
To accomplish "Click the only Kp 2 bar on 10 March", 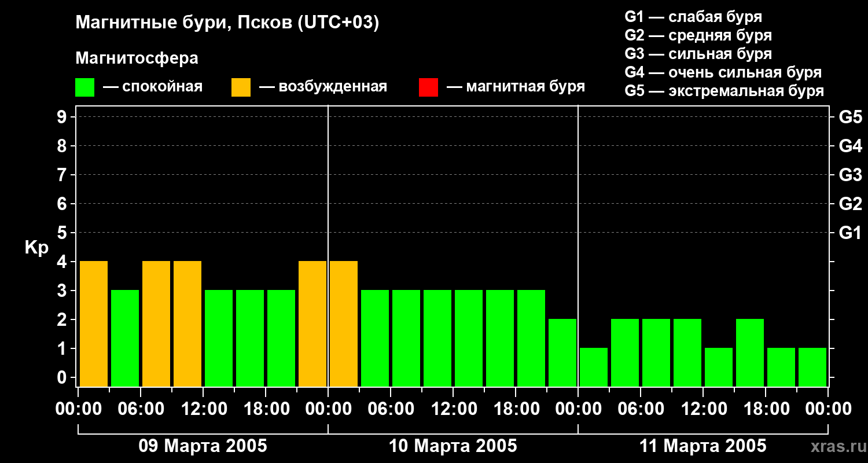I will [x=562, y=352].
